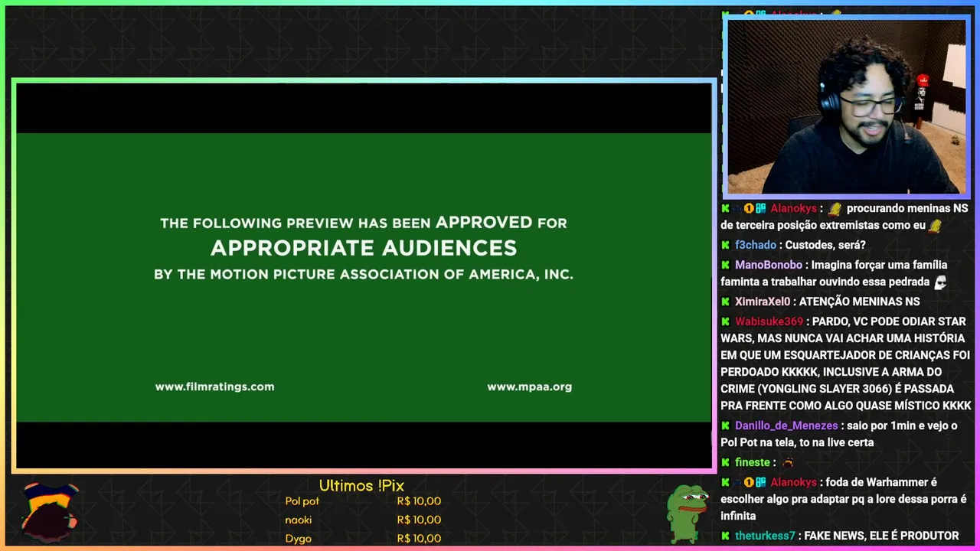
Task: Click the Kick badge beside ManoBonobo
Action: click(725, 265)
